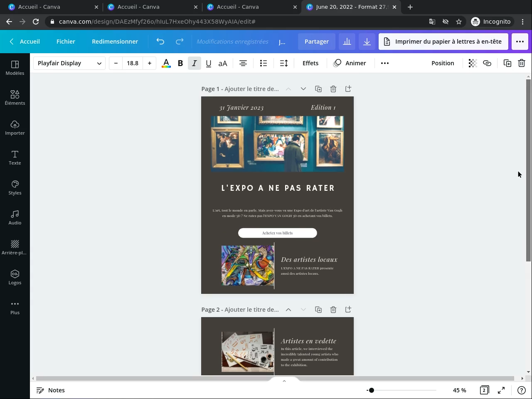
Task: Open the Playfair Display font dropdown
Action: coord(69,63)
